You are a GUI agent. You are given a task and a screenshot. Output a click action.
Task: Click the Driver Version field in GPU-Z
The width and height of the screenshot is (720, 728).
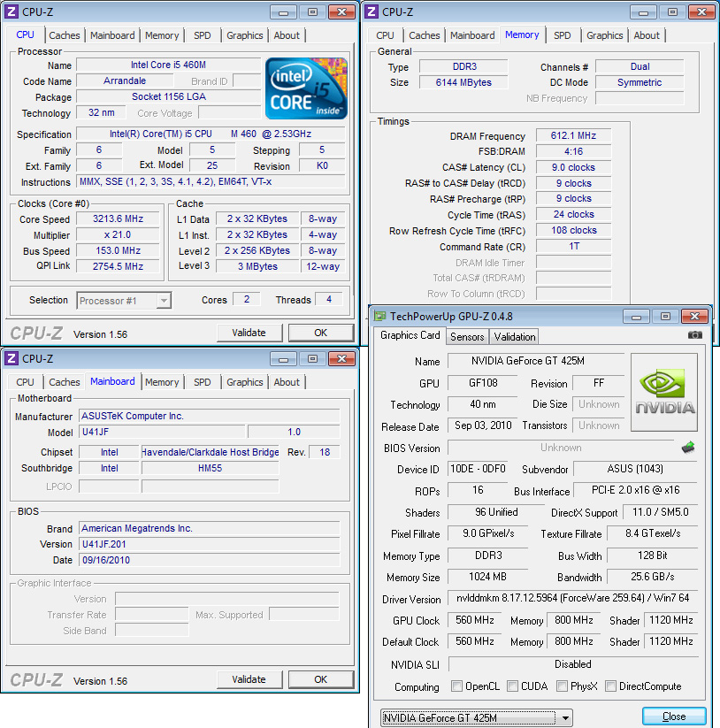(573, 598)
